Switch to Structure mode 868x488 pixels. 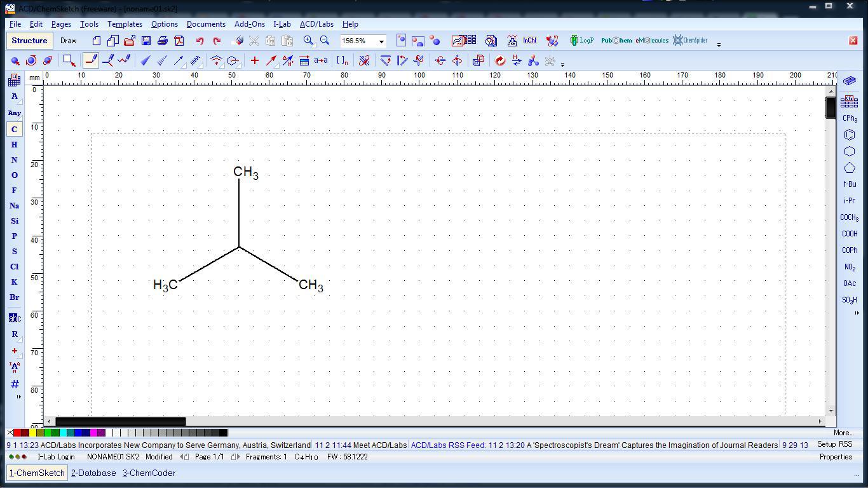[x=29, y=41]
